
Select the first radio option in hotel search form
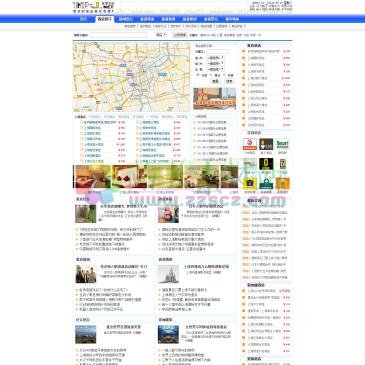(198, 75)
